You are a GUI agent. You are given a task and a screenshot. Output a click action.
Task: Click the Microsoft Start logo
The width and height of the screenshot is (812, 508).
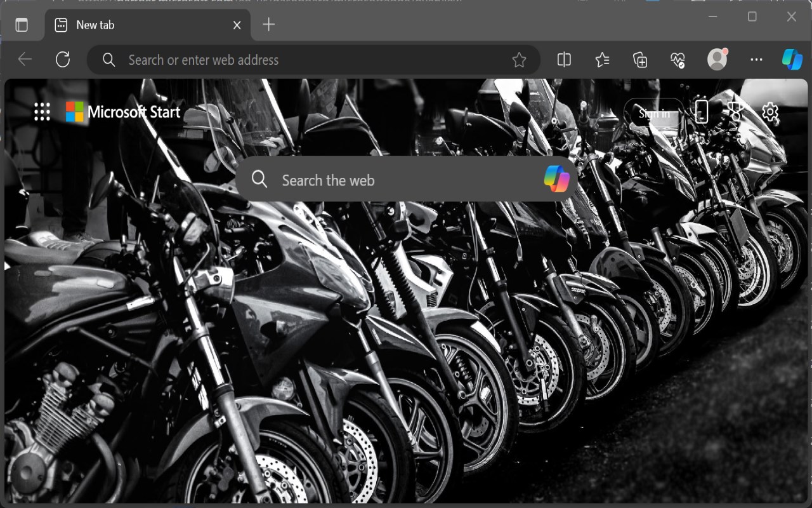click(123, 112)
